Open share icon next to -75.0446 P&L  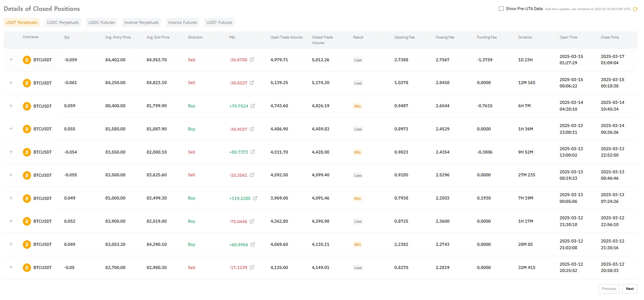252,222
